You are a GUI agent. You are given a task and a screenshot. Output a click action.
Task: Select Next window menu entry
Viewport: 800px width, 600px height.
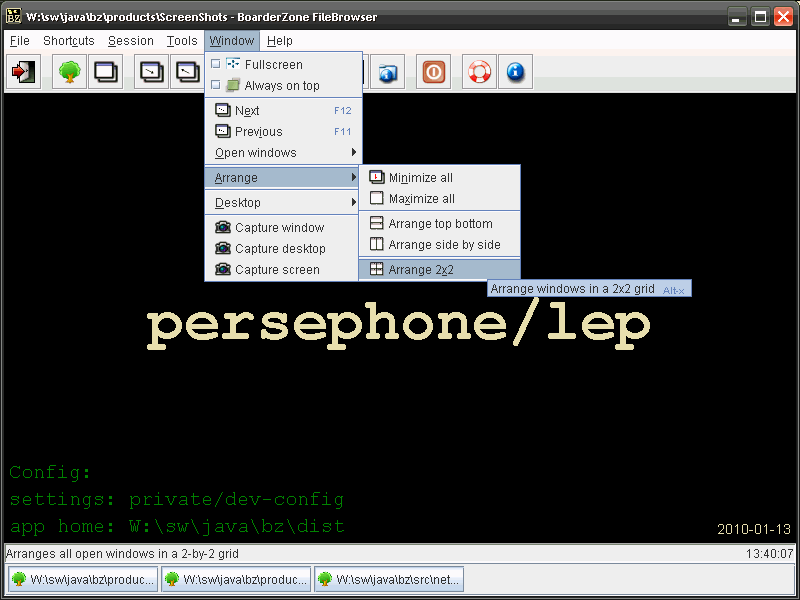pyautogui.click(x=283, y=110)
